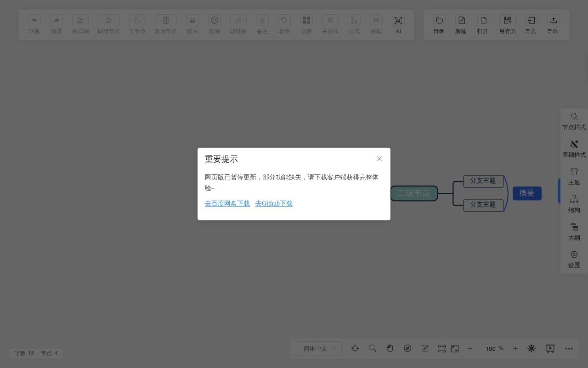Select the lower 分支主题 node
This screenshot has width=588, height=368.
point(483,205)
